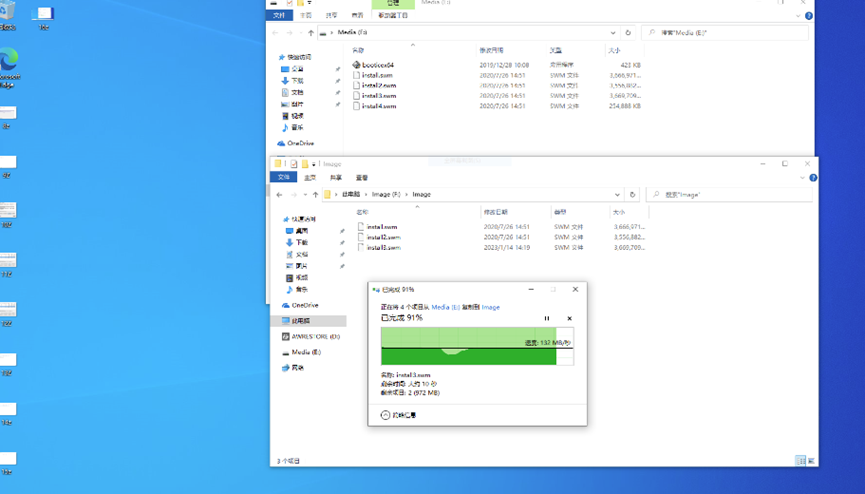Switch to large icons view in Image window

[x=811, y=460]
